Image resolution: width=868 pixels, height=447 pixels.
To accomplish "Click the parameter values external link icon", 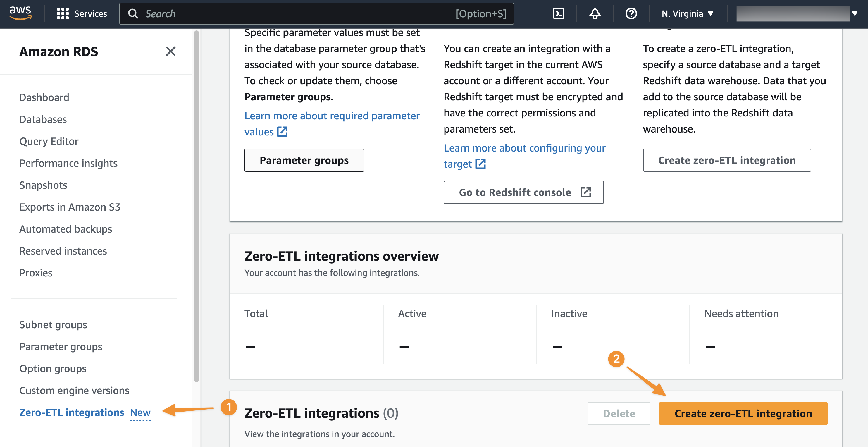I will point(282,132).
